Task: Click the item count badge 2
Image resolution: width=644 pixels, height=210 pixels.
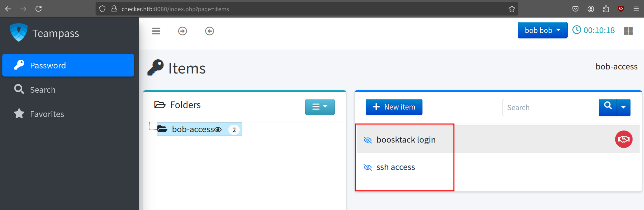Action: (234, 130)
